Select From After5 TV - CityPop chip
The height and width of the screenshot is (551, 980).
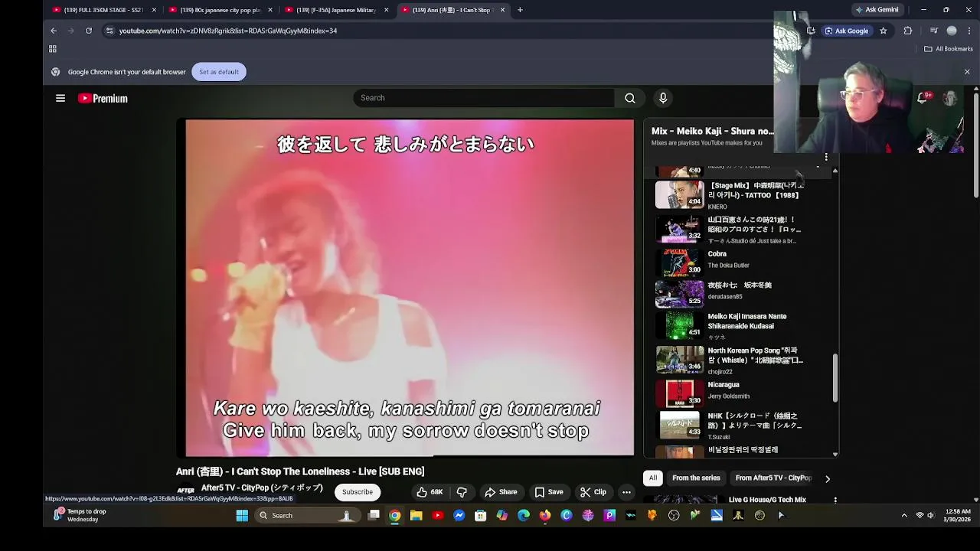773,478
